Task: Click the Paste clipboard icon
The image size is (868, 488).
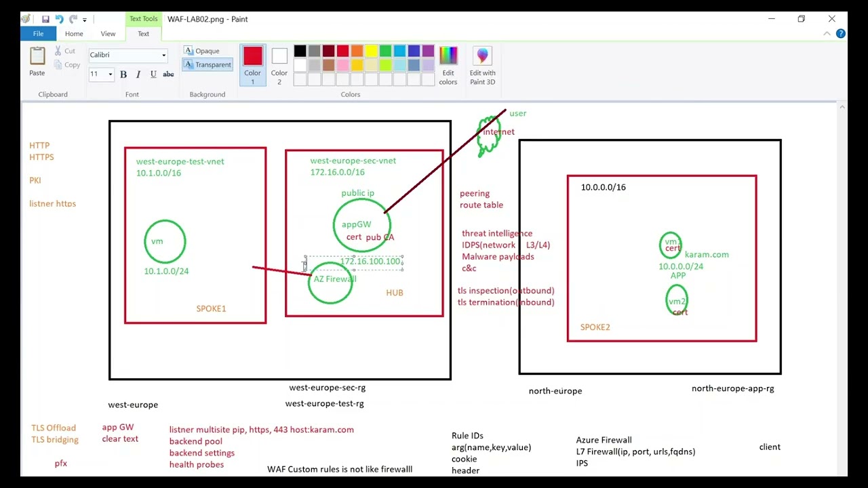Action: 37,56
